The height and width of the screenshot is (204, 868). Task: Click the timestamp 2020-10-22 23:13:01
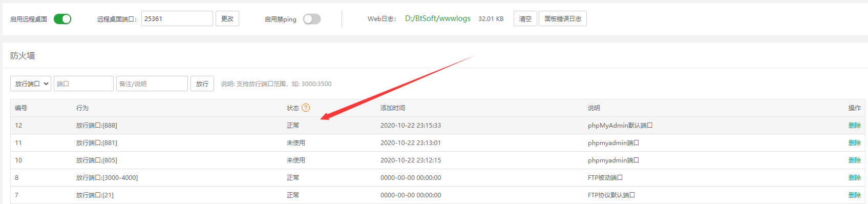click(411, 143)
